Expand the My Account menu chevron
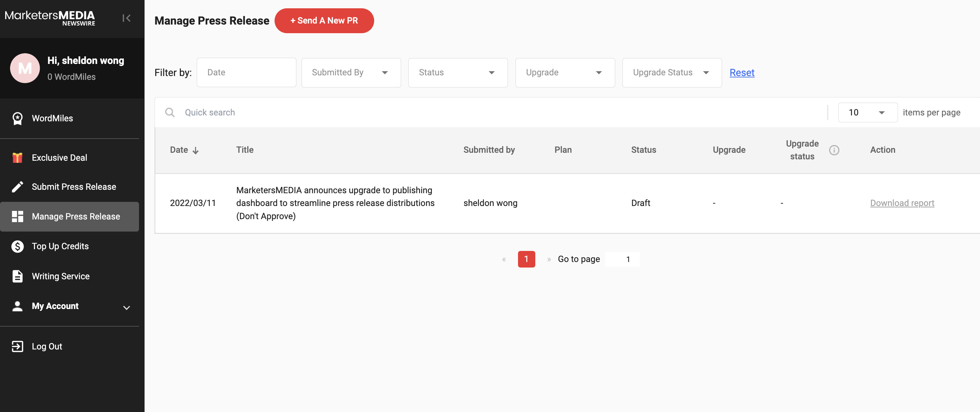 [127, 307]
